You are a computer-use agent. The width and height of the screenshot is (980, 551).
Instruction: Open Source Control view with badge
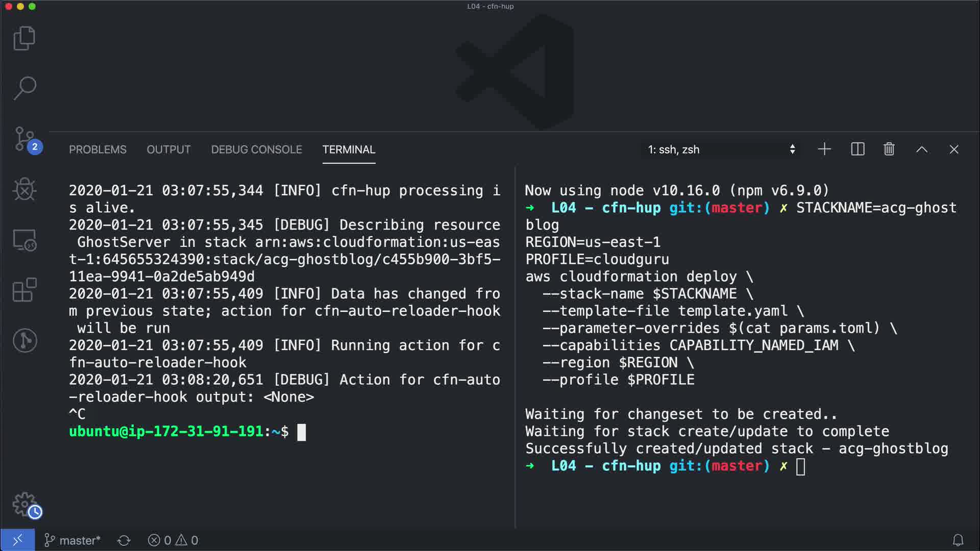click(24, 139)
